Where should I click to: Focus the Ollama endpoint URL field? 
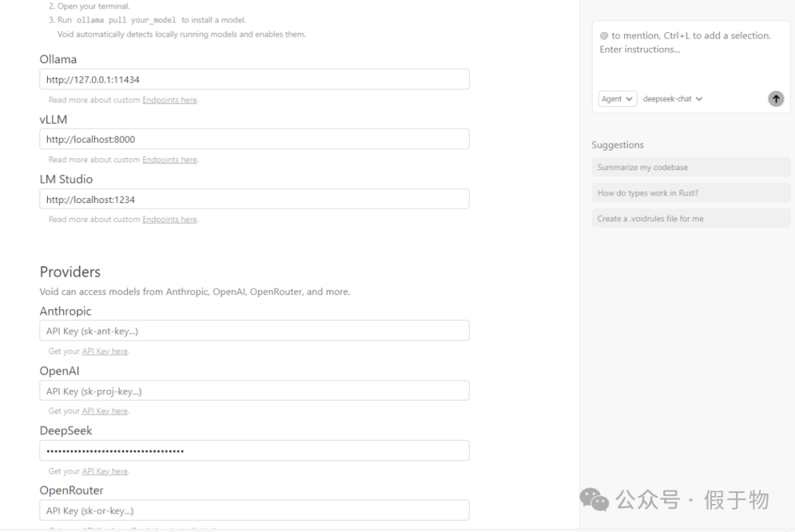coord(255,79)
